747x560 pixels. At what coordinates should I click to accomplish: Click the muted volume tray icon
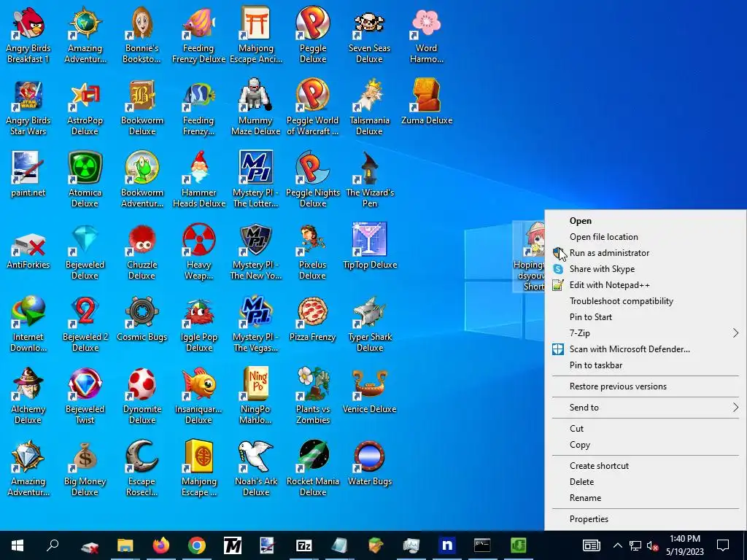pyautogui.click(x=652, y=545)
